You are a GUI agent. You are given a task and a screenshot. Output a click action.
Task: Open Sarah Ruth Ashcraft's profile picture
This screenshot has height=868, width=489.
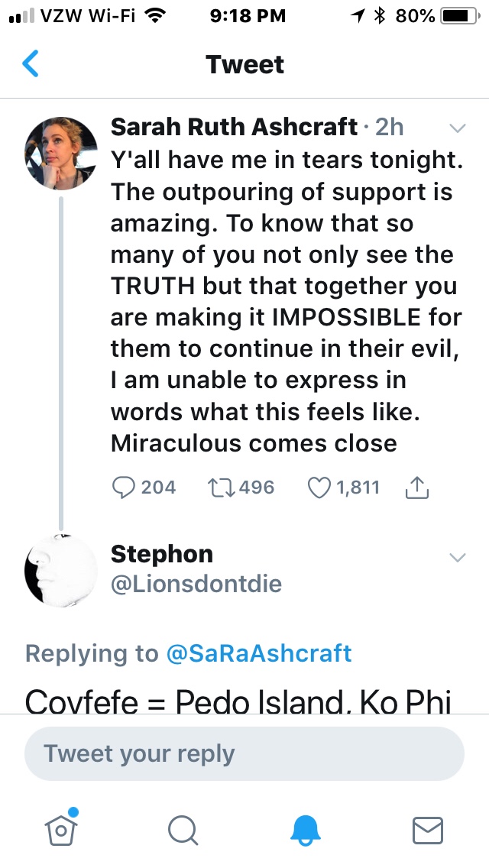point(61,153)
